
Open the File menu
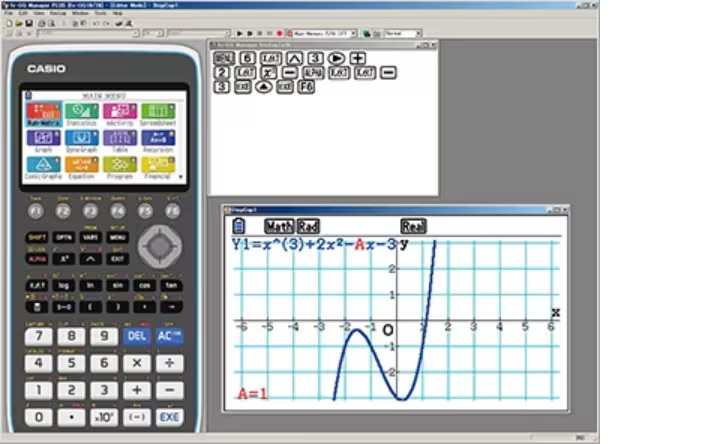tap(8, 13)
